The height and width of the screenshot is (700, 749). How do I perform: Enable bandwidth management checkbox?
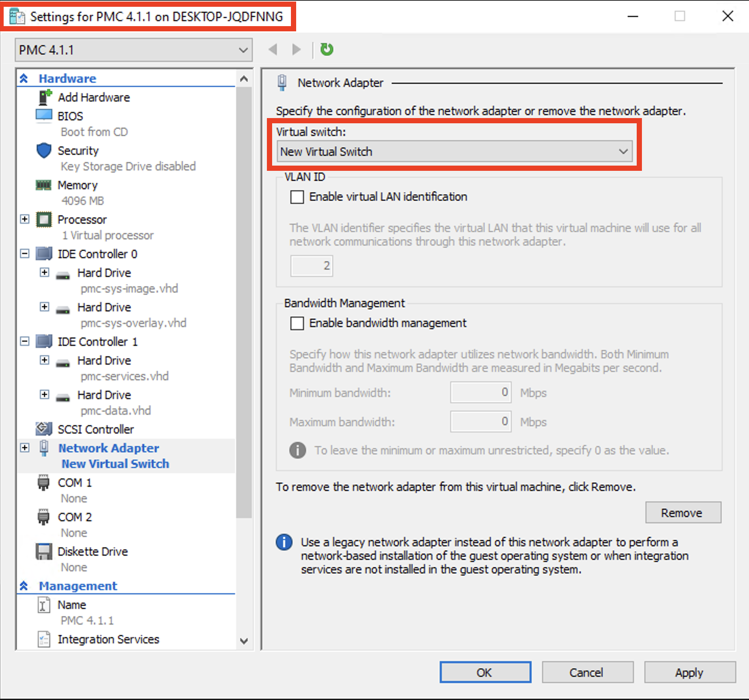point(297,323)
